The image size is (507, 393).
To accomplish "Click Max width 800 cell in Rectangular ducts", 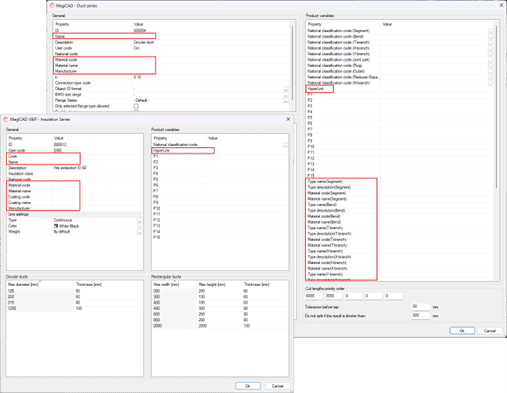I will tap(174, 320).
